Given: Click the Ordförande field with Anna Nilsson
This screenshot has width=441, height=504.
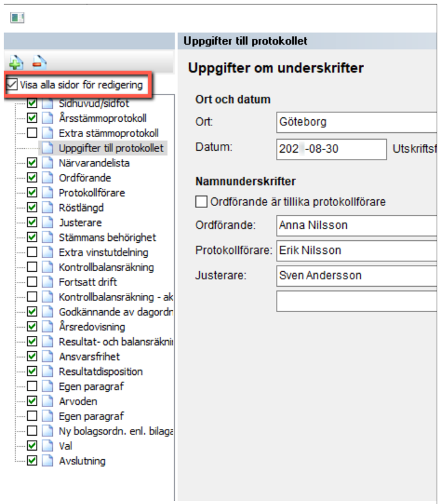Looking at the screenshot, I should [x=357, y=225].
